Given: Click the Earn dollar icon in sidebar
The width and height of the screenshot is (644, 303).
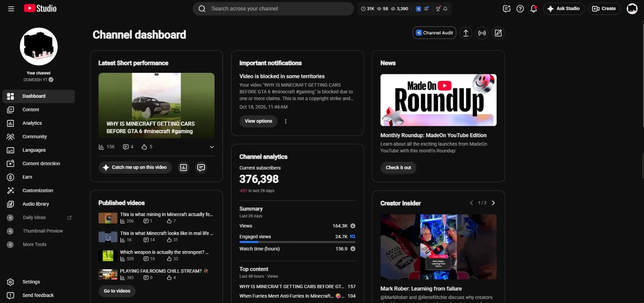Looking at the screenshot, I should point(10,177).
